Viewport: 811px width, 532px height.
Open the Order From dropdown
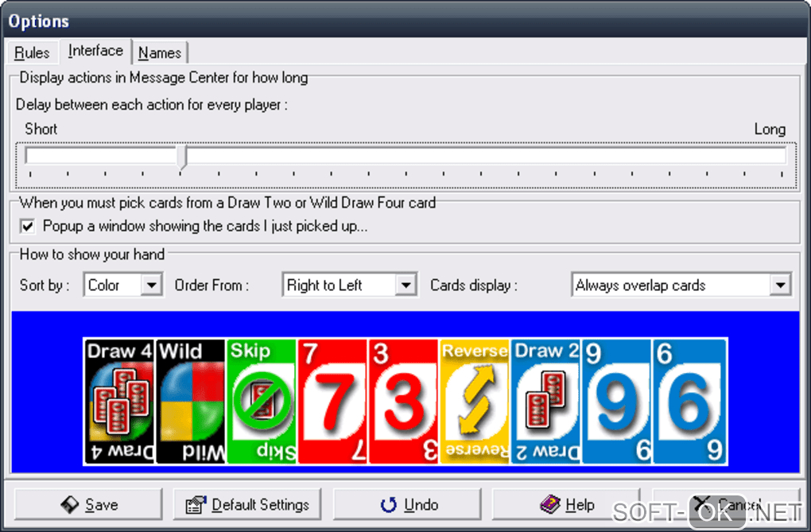[x=350, y=285]
